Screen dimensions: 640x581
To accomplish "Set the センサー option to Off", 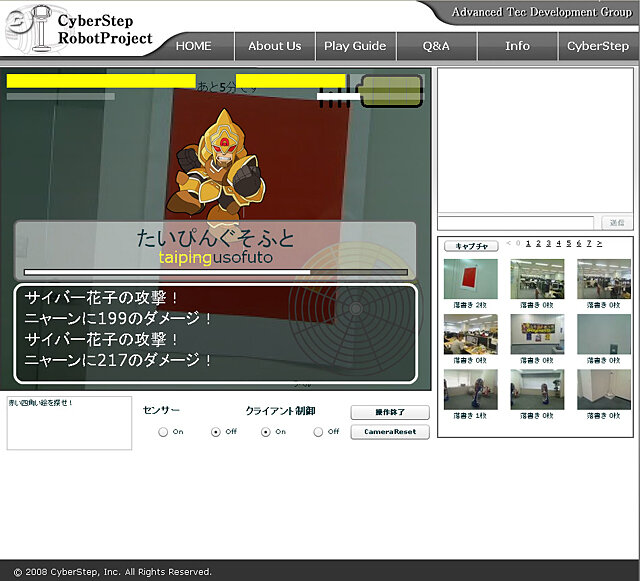I will coord(216,432).
